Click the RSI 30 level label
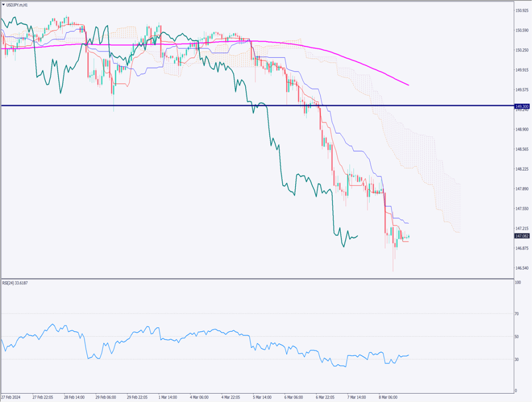The image size is (532, 402). pos(517,360)
